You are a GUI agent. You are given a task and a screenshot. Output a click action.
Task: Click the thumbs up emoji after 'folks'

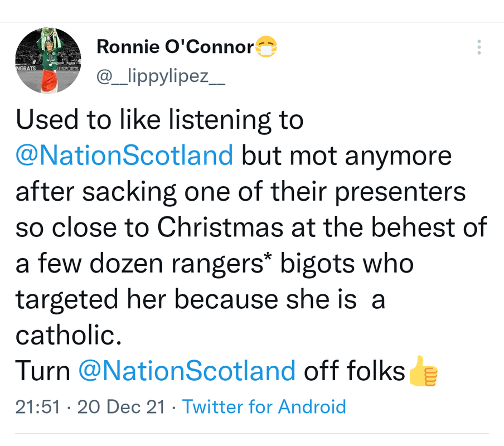coord(423,371)
